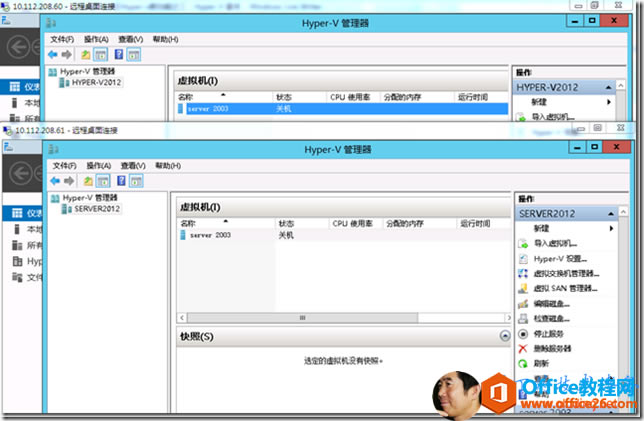The image size is (644, 421).
Task: Open 操作(A) menu in upper Hyper-V window
Action: pyautogui.click(x=96, y=39)
